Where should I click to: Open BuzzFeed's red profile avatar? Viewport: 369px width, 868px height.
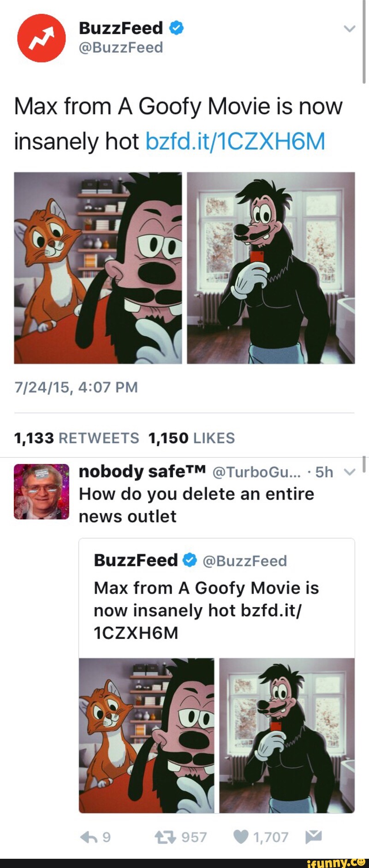pyautogui.click(x=42, y=38)
